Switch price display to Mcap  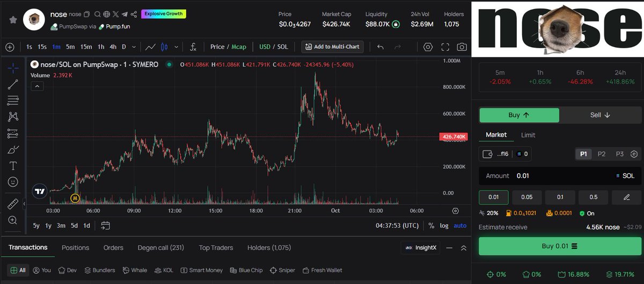(239, 47)
